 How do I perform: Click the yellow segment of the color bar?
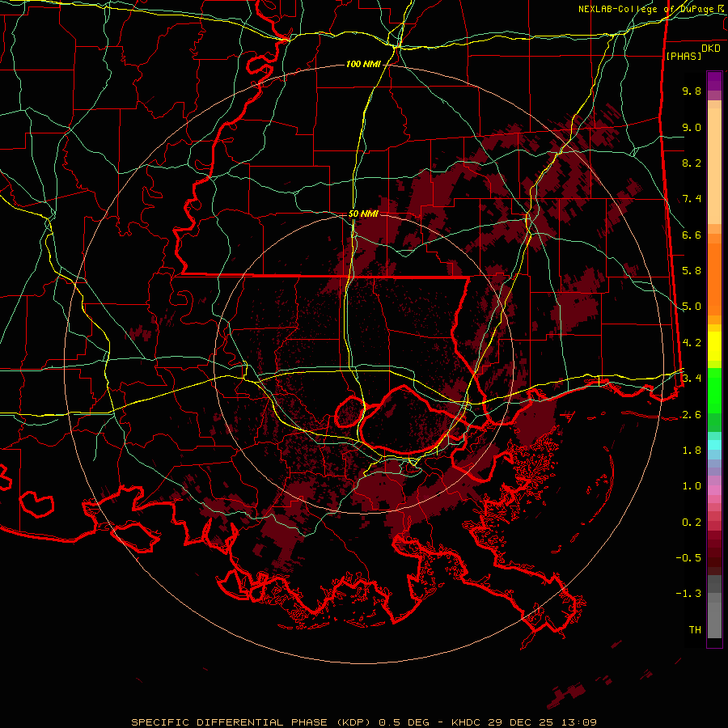[714, 346]
